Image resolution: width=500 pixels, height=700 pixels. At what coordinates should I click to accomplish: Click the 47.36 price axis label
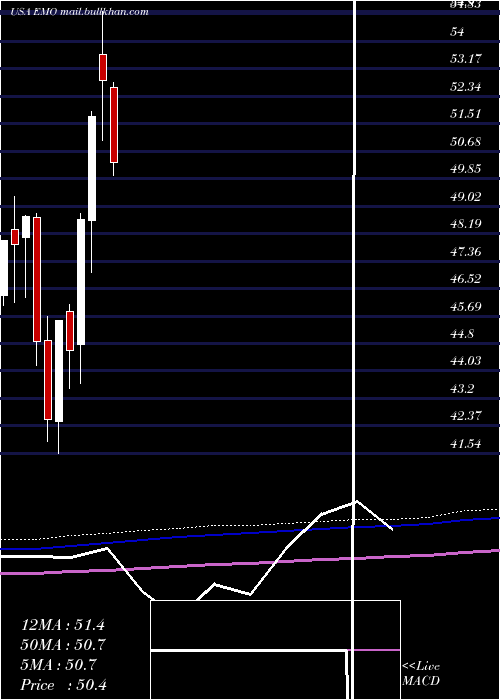pyautogui.click(x=466, y=252)
